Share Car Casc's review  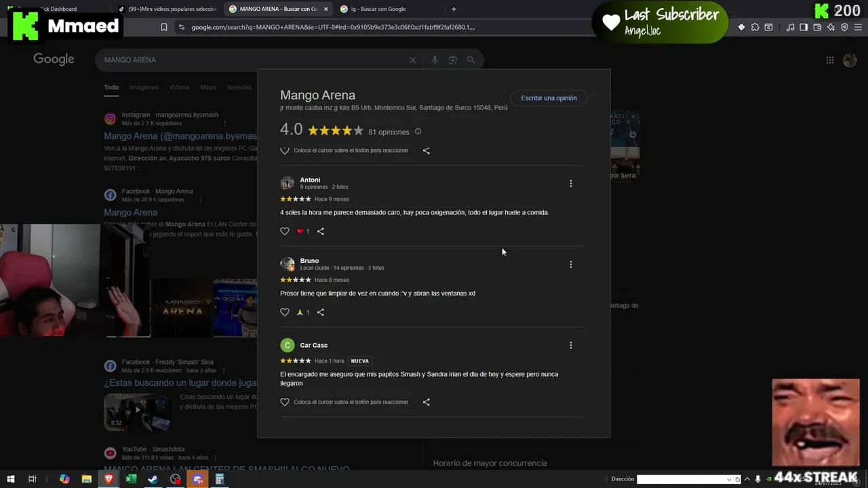(426, 402)
